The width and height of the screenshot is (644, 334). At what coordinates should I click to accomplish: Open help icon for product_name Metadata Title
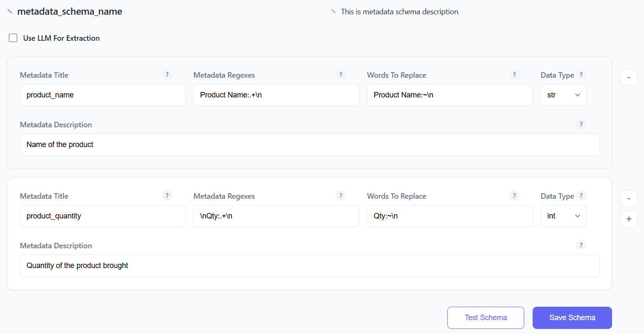167,75
